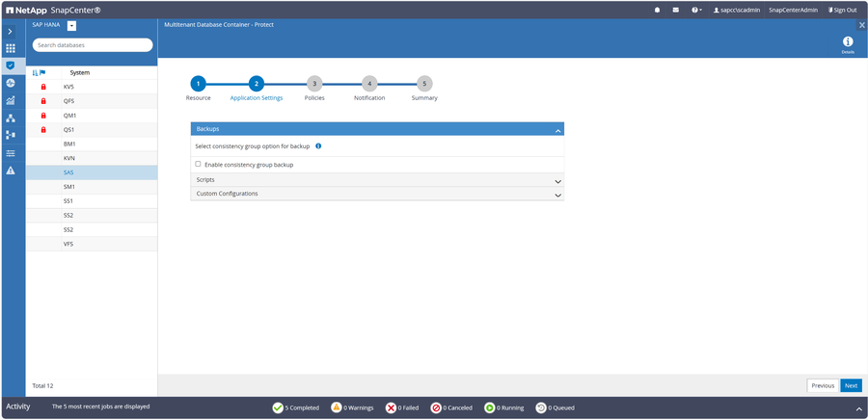Open the Details info icon
The image size is (868, 420).
pos(848,44)
